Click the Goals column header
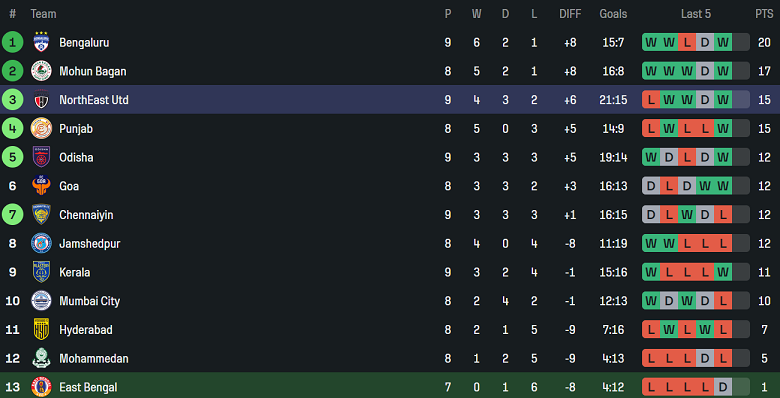Viewport: 780px width, 398px height. [613, 14]
